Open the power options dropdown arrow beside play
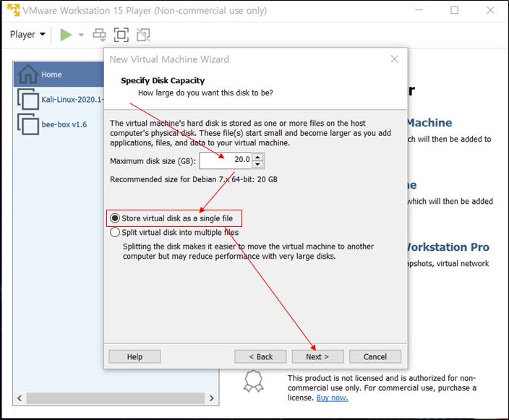509x420 pixels. 81,35
